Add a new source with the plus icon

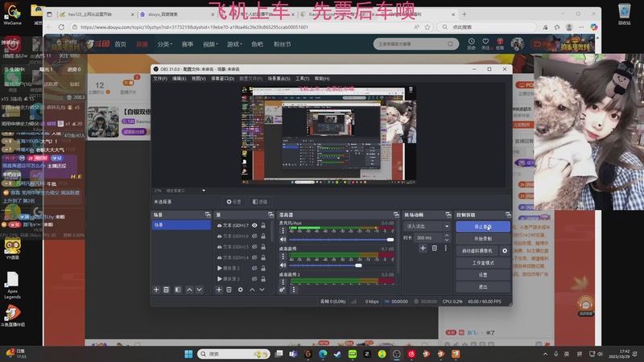(x=219, y=290)
